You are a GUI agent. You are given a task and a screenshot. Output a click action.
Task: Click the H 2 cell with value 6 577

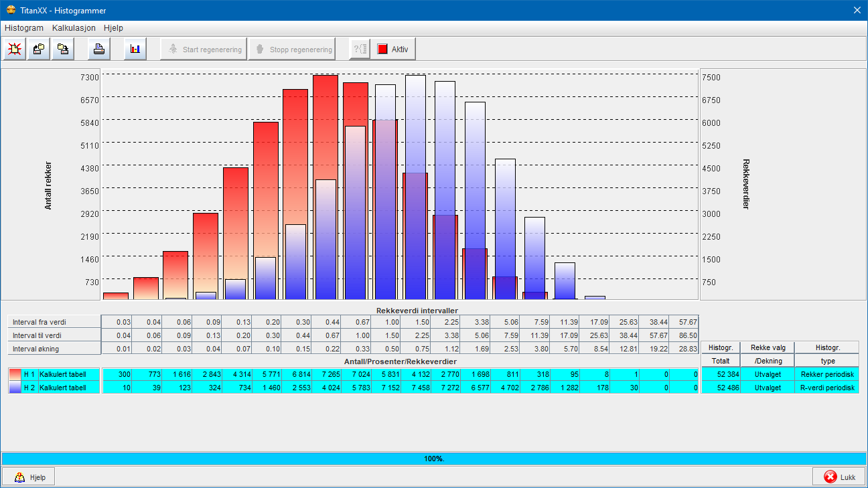pos(476,388)
